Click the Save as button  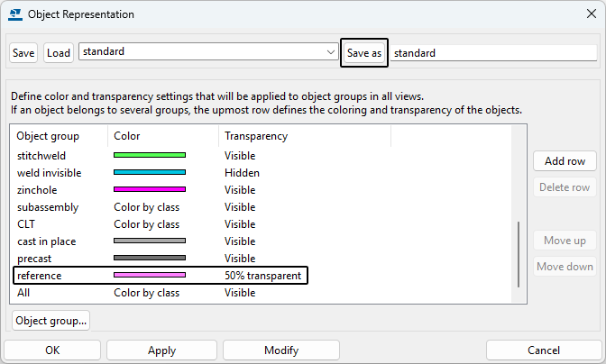pyautogui.click(x=364, y=53)
